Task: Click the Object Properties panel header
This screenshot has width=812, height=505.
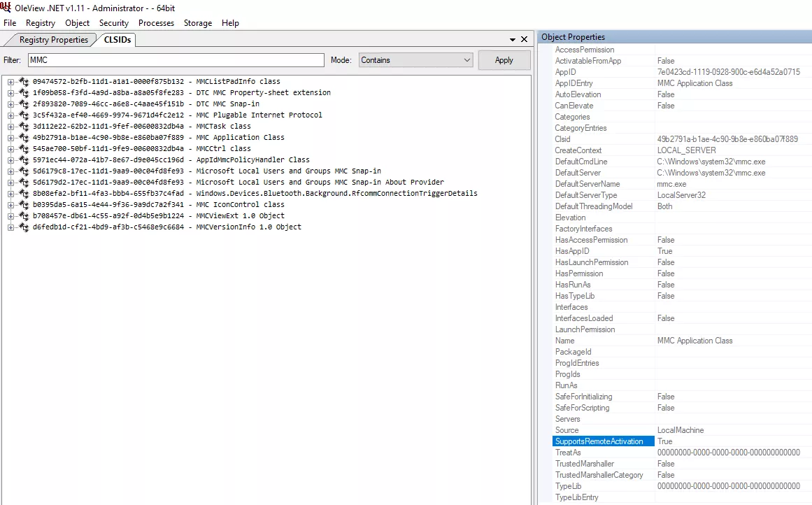Action: [x=674, y=37]
